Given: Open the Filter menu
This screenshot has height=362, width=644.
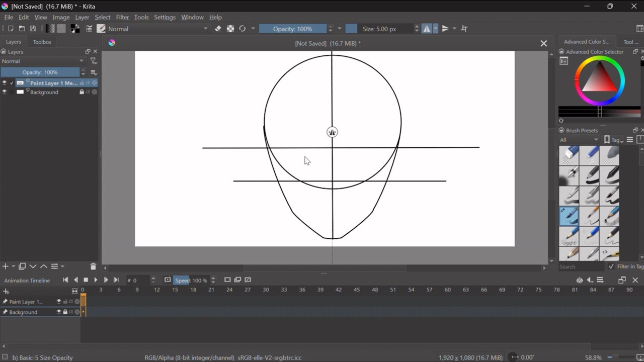Looking at the screenshot, I should [x=122, y=17].
